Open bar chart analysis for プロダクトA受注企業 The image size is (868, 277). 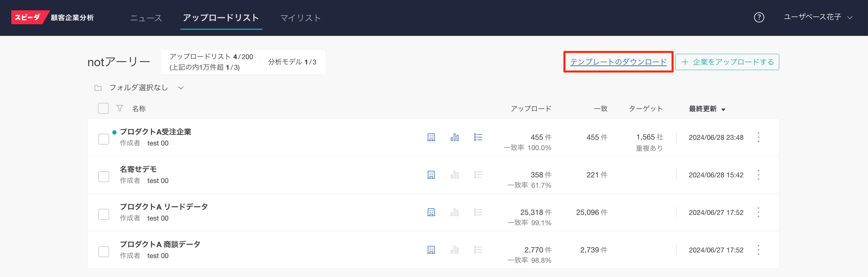coord(454,137)
